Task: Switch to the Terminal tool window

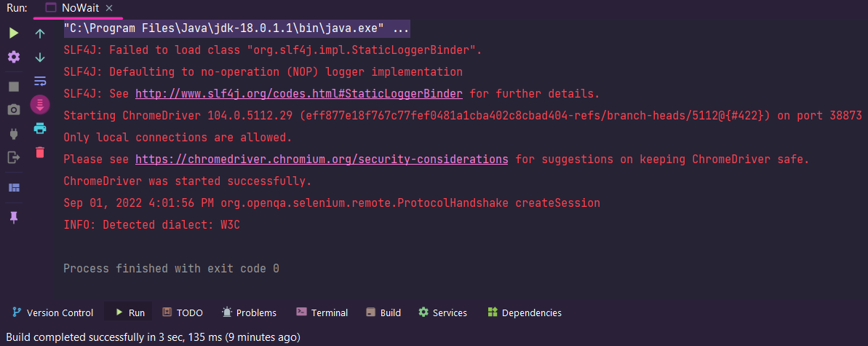Action: tap(322, 312)
